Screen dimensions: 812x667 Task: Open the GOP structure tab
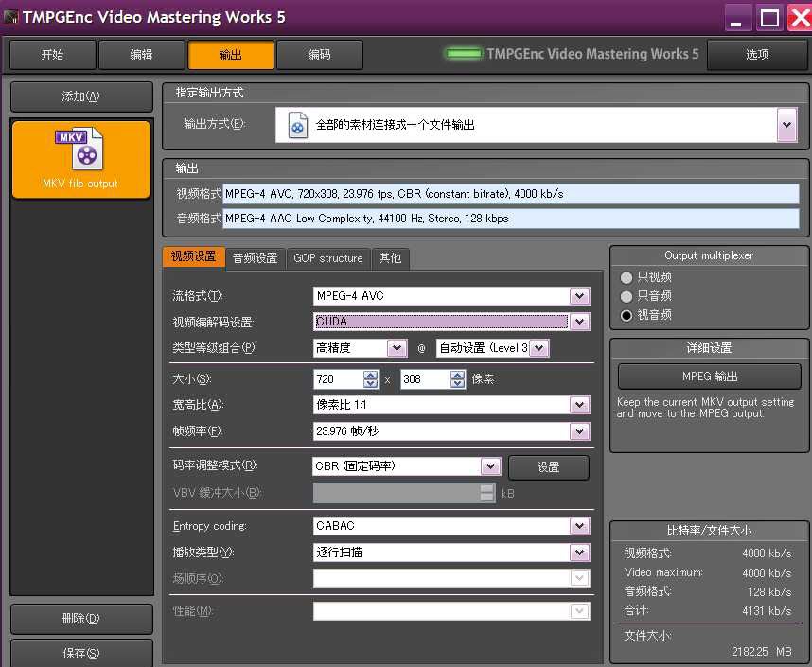click(327, 257)
